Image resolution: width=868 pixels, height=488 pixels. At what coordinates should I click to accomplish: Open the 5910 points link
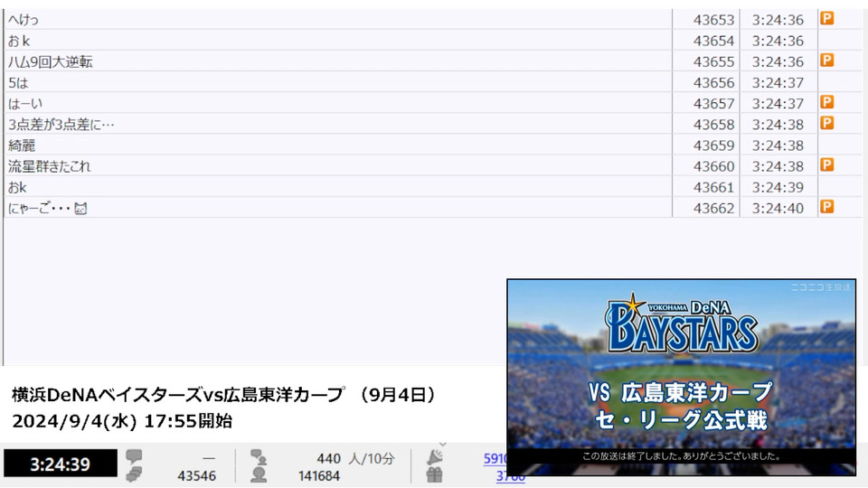495,459
